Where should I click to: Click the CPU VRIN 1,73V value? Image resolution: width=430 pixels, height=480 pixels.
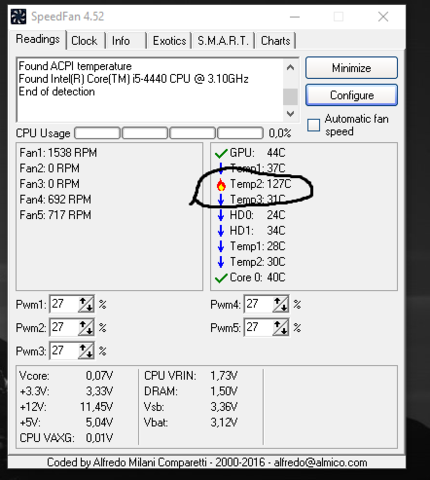tap(224, 376)
